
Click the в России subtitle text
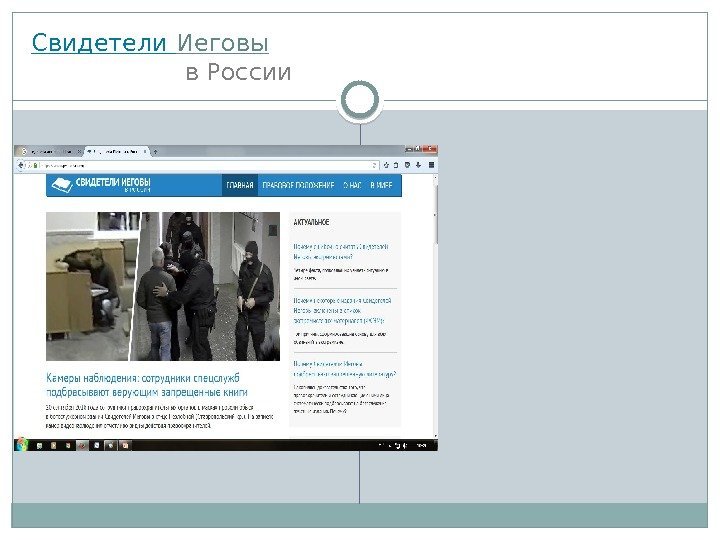[x=239, y=72]
